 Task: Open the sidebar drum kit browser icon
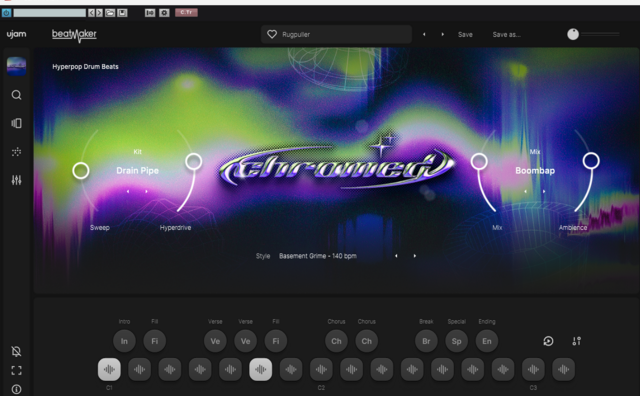(16, 123)
